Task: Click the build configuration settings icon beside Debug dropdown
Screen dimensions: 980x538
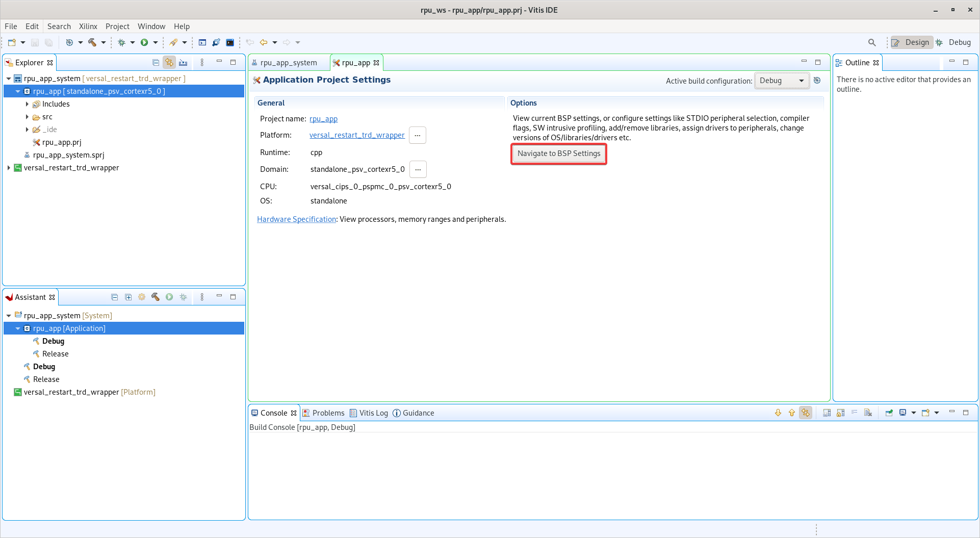Action: [x=817, y=81]
